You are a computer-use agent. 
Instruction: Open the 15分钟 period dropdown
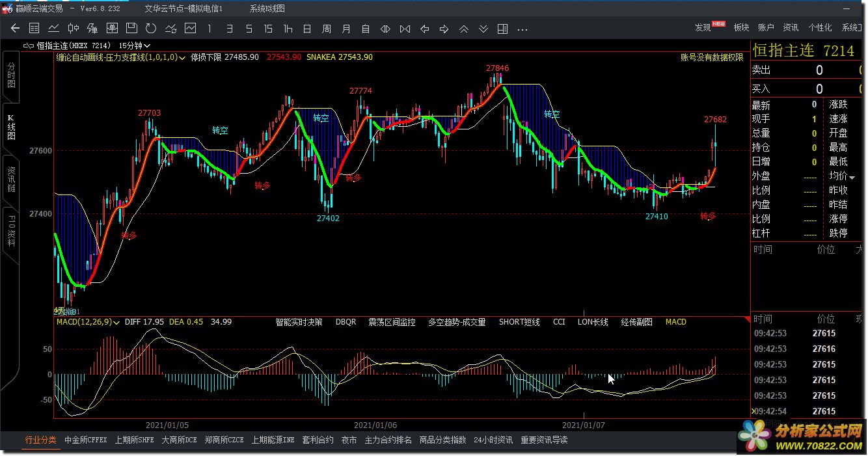click(135, 46)
